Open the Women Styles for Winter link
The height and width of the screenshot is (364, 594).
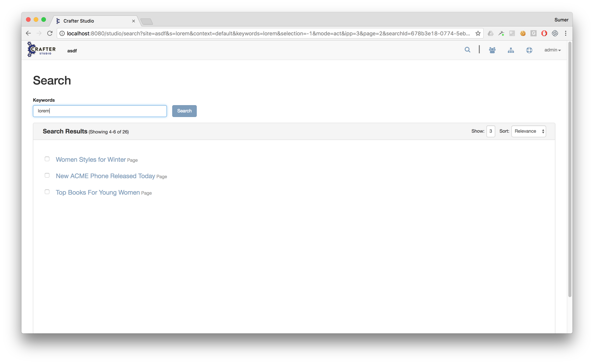(x=91, y=159)
